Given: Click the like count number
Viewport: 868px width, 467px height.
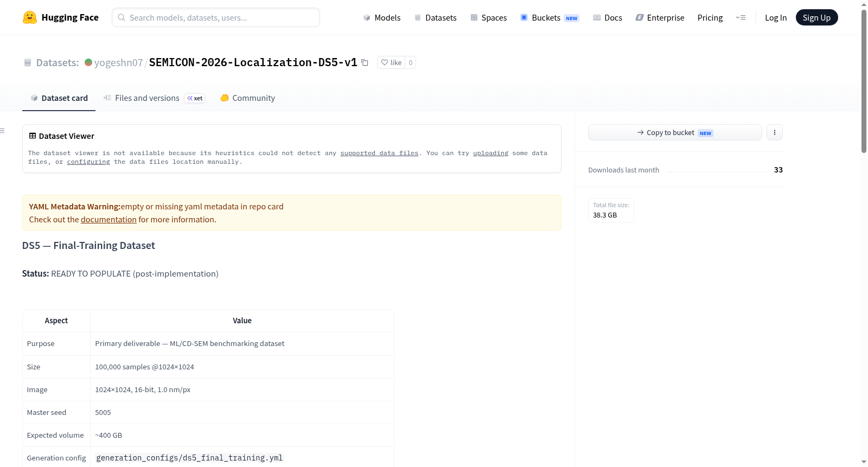Looking at the screenshot, I should click(411, 62).
